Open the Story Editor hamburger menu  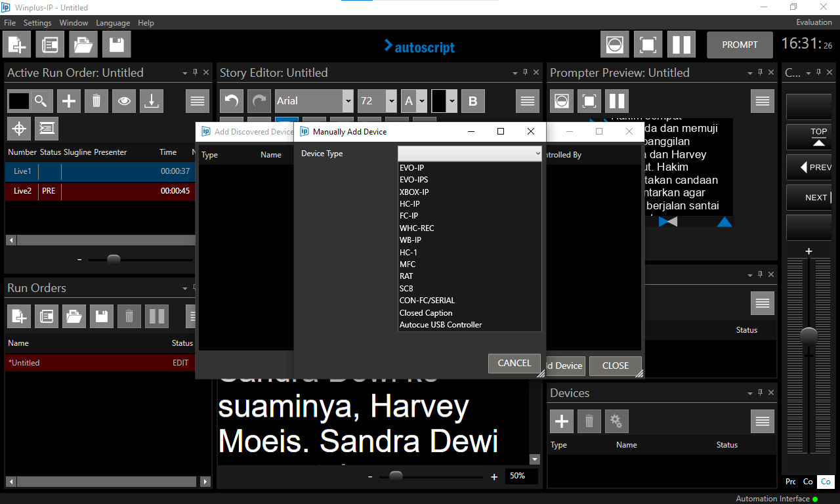tap(528, 101)
